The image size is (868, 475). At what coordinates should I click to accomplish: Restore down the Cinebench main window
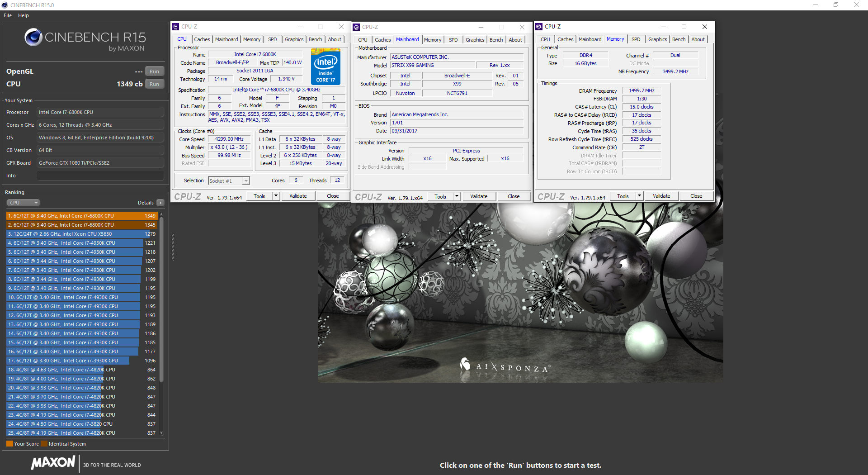[x=836, y=5]
